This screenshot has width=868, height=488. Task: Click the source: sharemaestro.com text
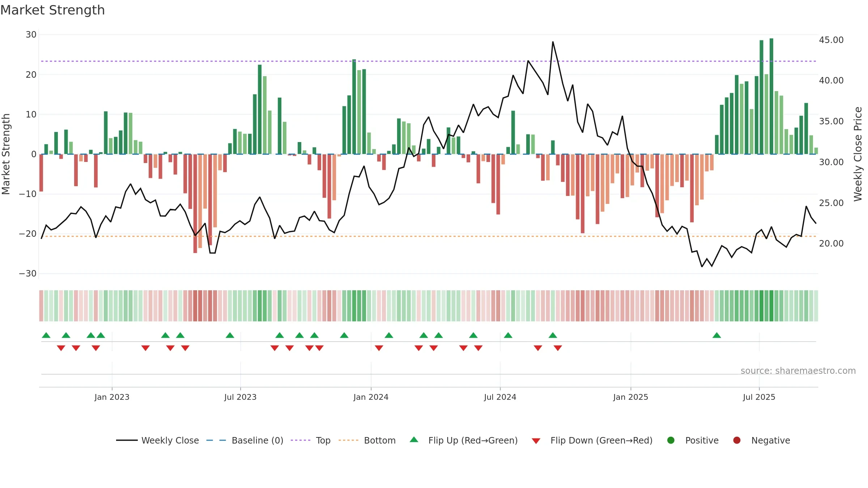click(x=798, y=371)
